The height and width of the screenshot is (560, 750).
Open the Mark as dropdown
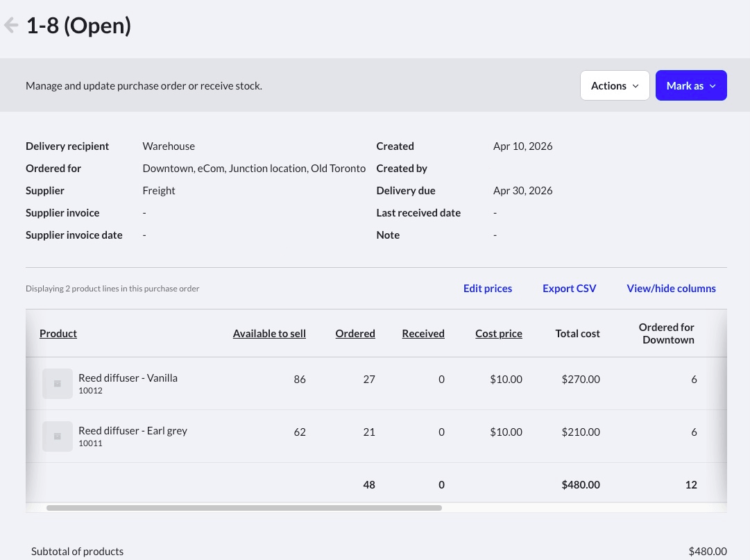click(691, 85)
